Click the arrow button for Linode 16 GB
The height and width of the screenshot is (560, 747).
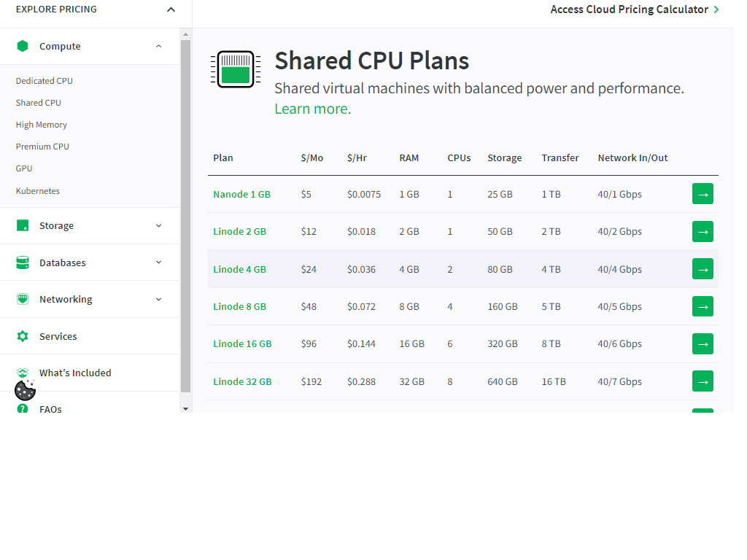pos(703,344)
